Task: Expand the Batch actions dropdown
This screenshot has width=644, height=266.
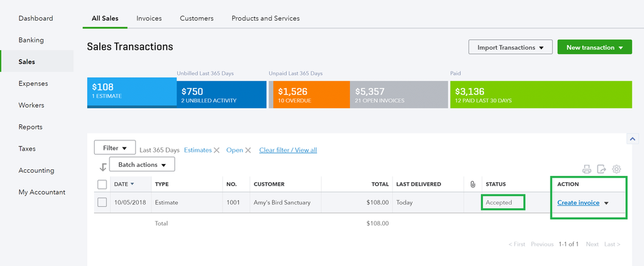Action: pos(142,165)
